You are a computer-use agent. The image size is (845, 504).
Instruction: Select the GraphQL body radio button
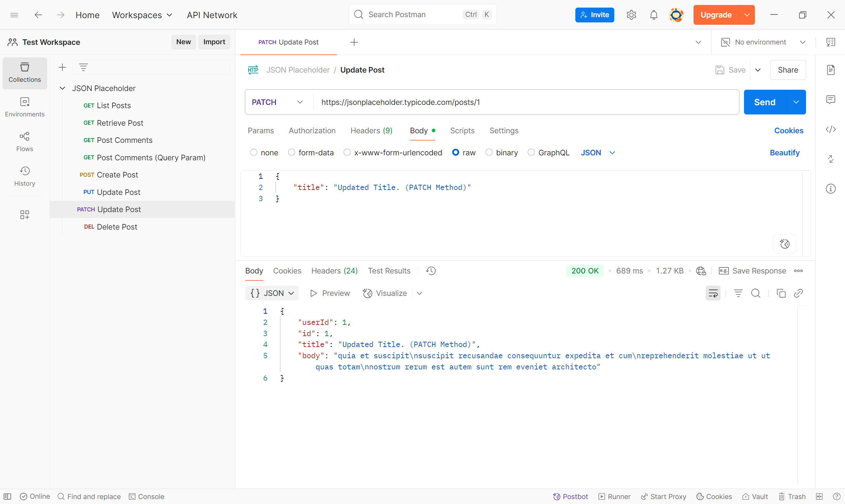pyautogui.click(x=531, y=152)
